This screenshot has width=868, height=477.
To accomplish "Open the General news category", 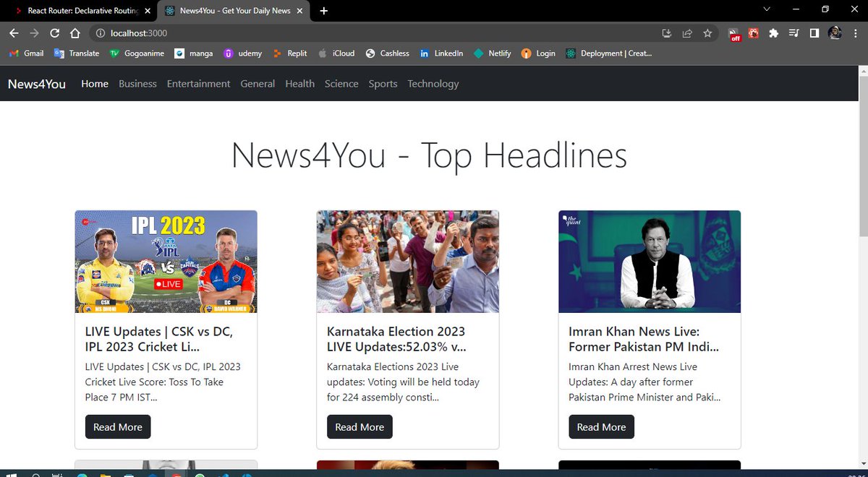I will coord(258,84).
